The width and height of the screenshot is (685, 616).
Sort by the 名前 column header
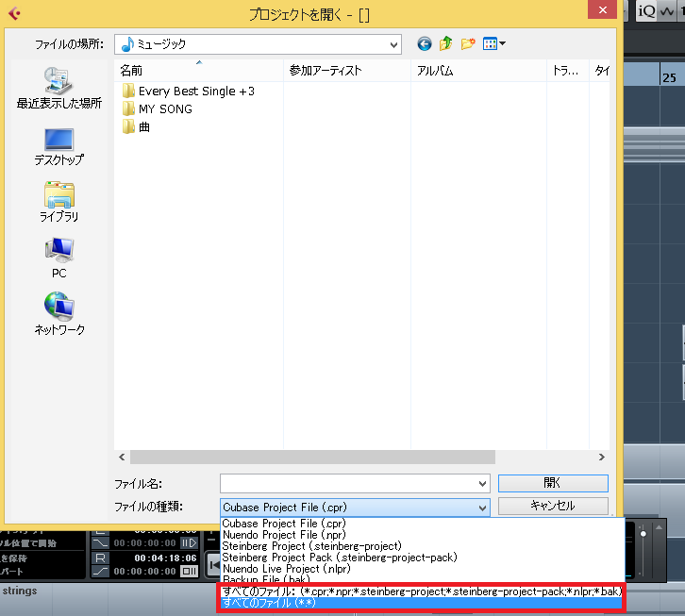199,71
